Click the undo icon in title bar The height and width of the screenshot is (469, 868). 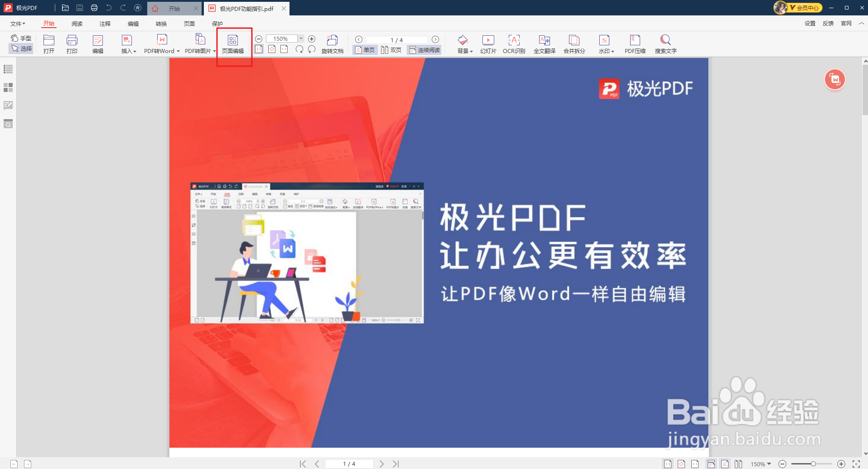pos(109,8)
